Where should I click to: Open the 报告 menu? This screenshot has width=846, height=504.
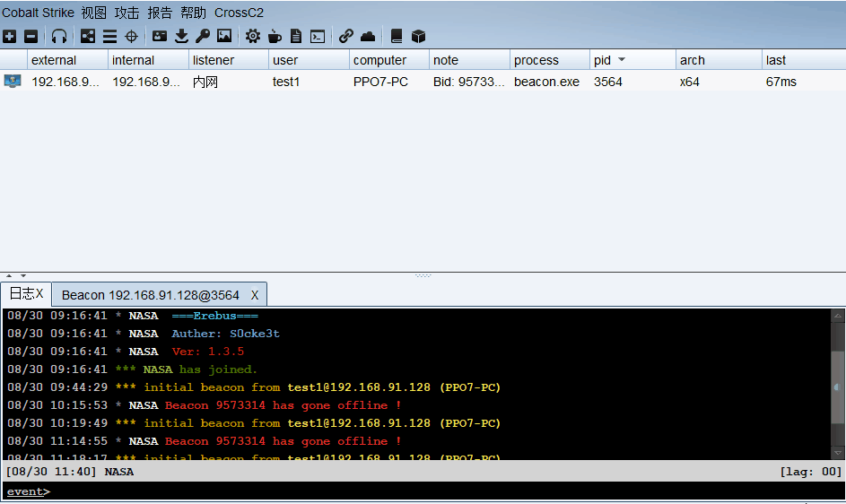point(160,13)
